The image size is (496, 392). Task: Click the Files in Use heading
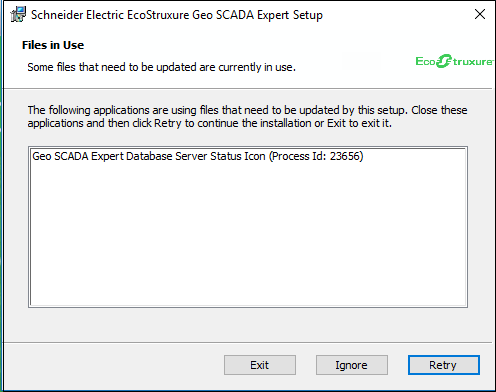(x=53, y=45)
